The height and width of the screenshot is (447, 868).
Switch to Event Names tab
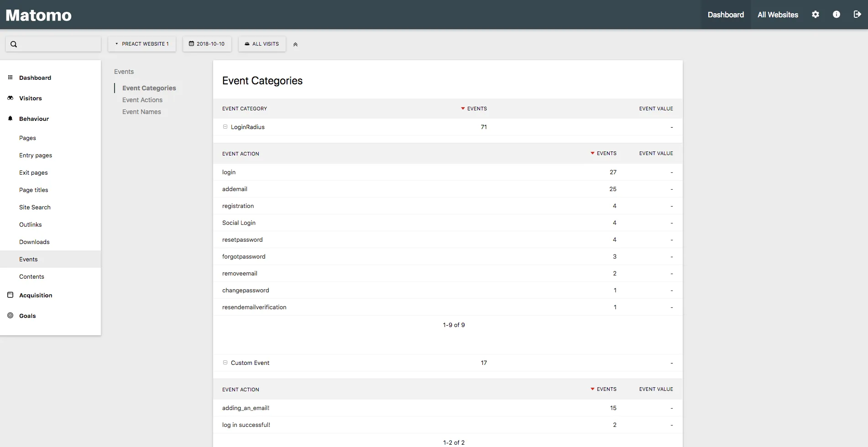pyautogui.click(x=141, y=111)
